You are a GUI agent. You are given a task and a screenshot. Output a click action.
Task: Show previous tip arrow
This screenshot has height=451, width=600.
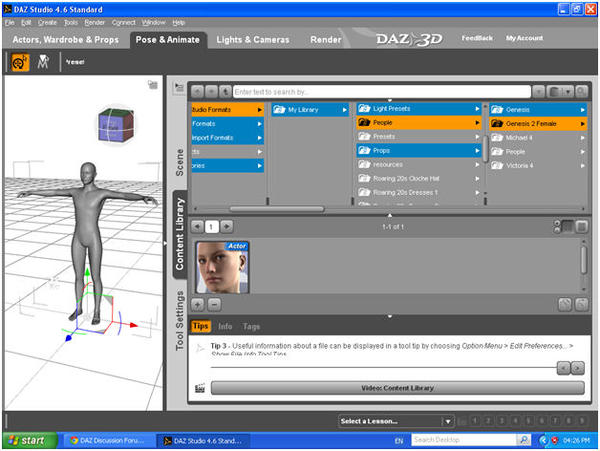pos(563,368)
